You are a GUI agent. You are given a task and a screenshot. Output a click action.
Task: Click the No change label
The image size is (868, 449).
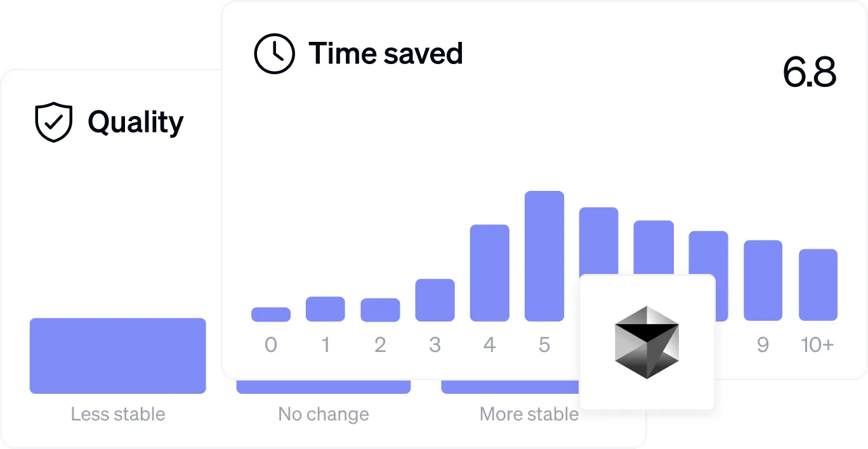(324, 414)
